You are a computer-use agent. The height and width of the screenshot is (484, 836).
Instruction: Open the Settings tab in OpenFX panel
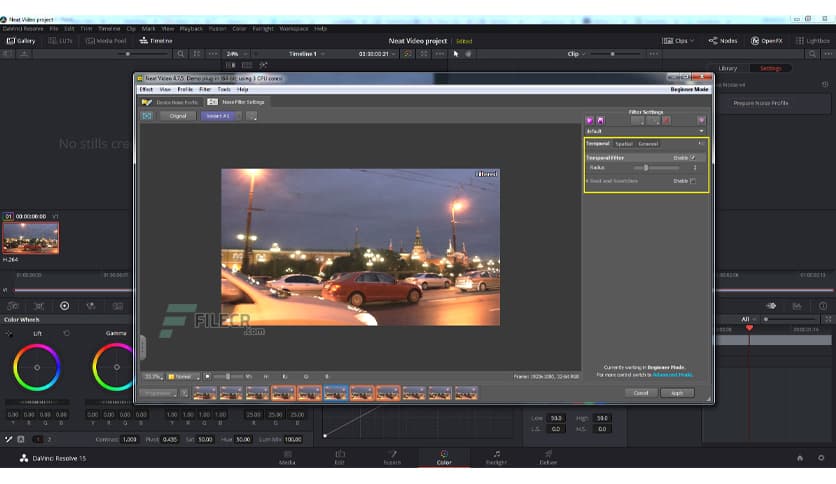coord(770,68)
